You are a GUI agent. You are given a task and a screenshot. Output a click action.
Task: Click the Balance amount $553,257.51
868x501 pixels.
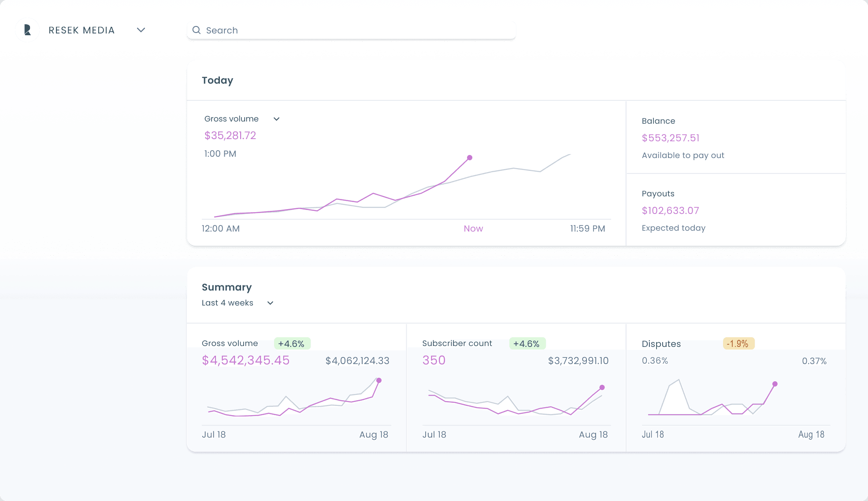pyautogui.click(x=670, y=138)
